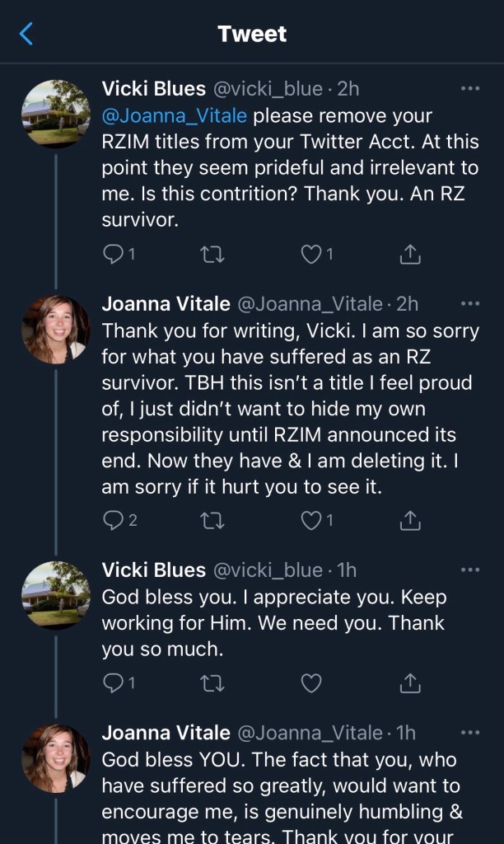
Task: Retweet Vicki's 'God bless you' tweet
Action: click(212, 682)
